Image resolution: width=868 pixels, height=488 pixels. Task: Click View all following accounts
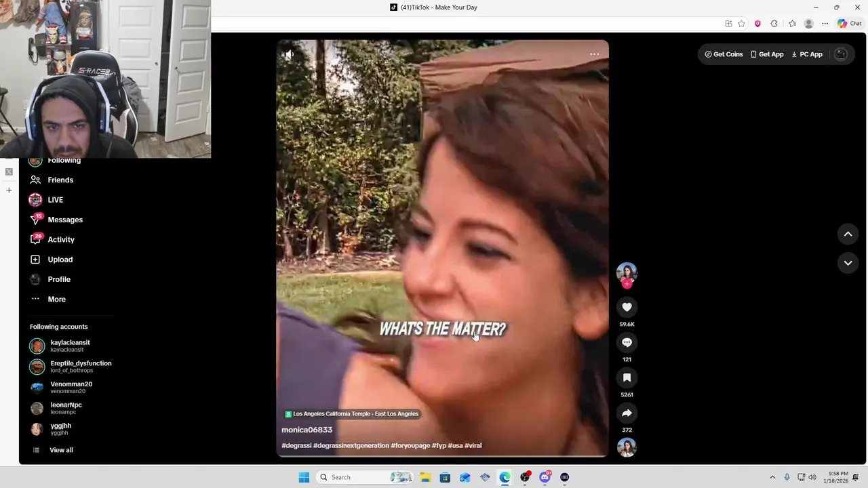(53, 450)
